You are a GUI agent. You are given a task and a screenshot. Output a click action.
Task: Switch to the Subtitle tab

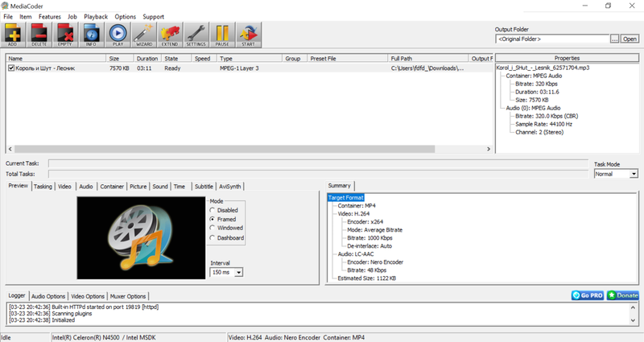204,187
